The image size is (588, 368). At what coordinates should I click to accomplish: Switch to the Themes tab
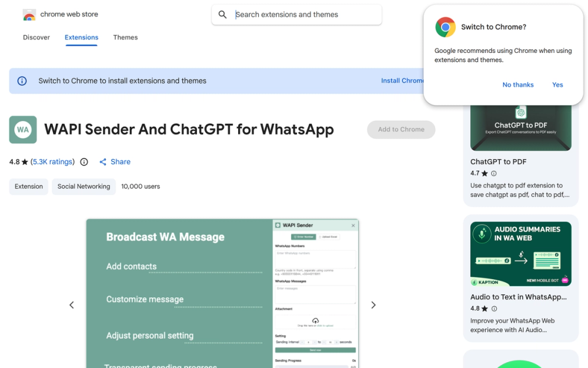click(x=125, y=37)
